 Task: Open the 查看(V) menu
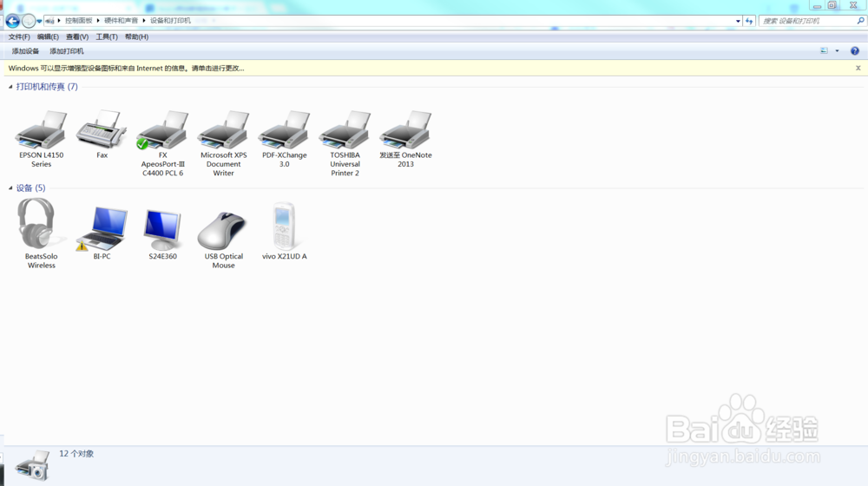point(77,36)
